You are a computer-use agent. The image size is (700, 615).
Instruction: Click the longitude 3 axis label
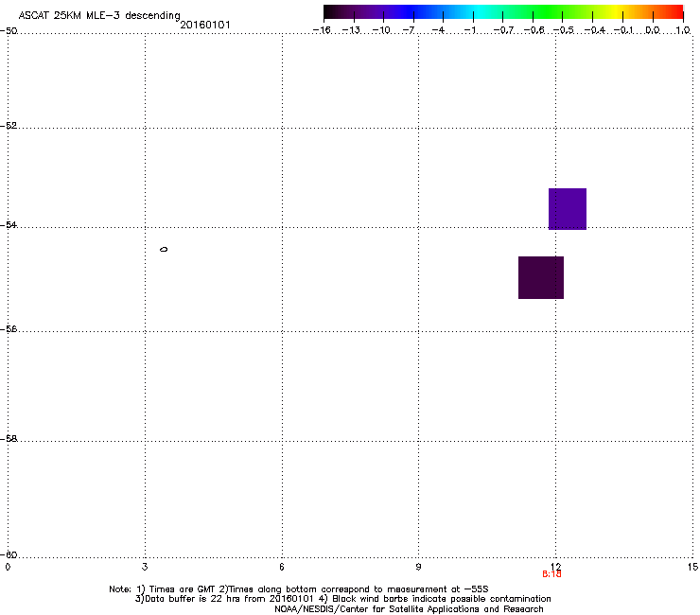pos(145,567)
